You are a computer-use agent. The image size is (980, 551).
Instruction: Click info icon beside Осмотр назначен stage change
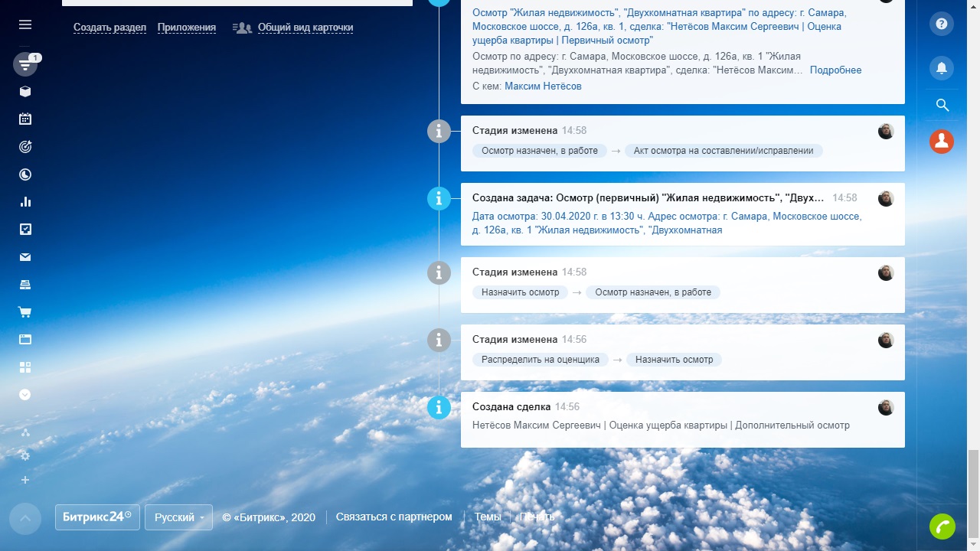(x=439, y=272)
